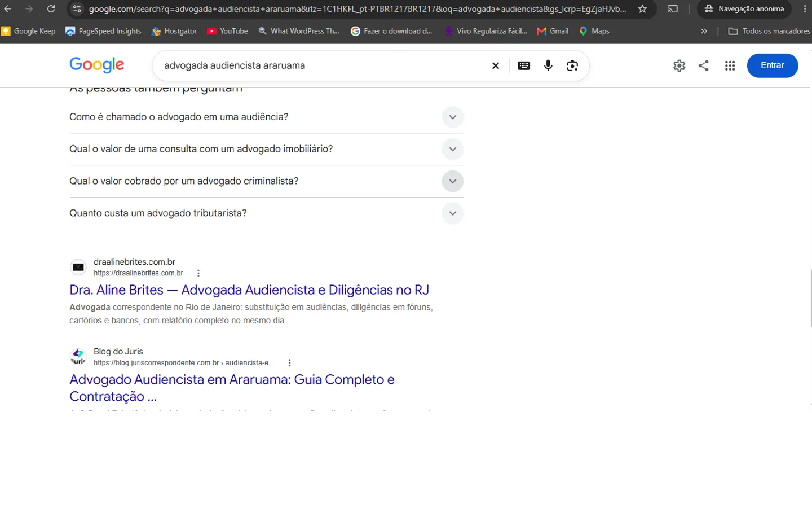Open the Navegação anónima incognito indicator
812x508 pixels.
point(744,9)
